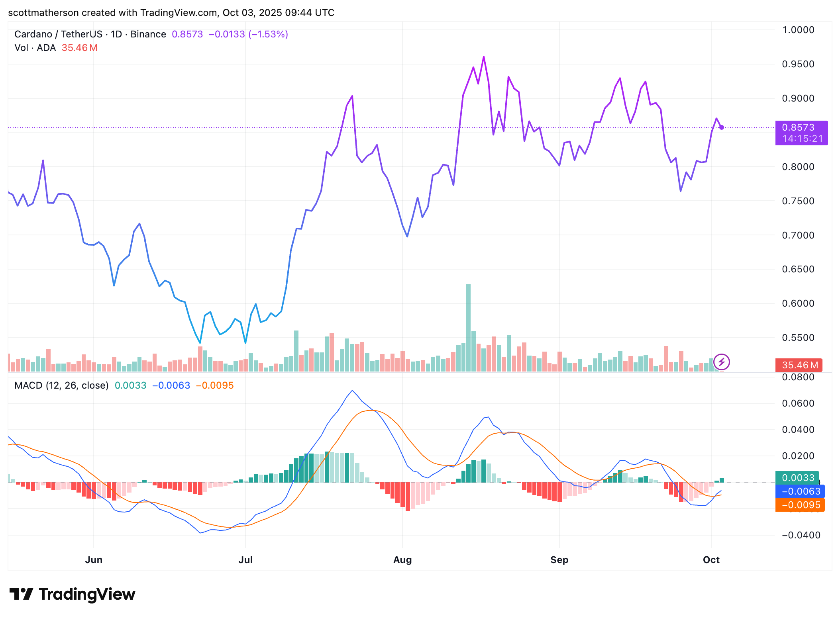The width and height of the screenshot is (840, 618).
Task: Click the current price dot on line
Action: [722, 127]
